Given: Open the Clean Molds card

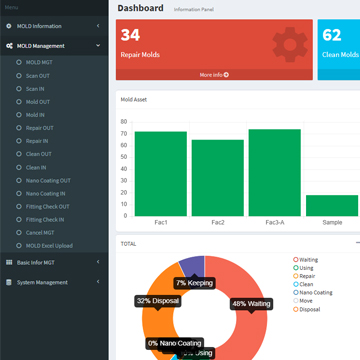Looking at the screenshot, I should point(339,50).
